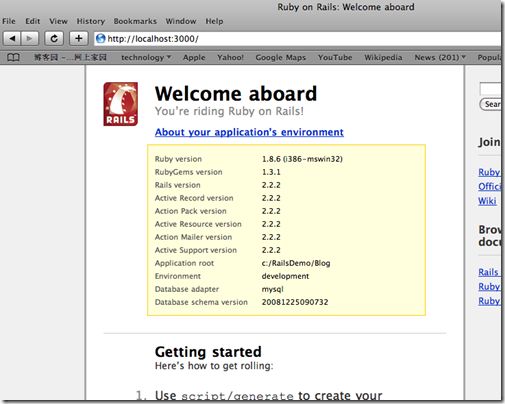Reload the page with the refresh button
505x404 pixels.
click(54, 39)
